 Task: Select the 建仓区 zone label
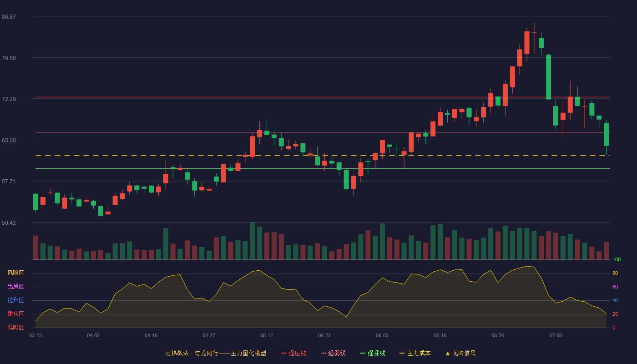pyautogui.click(x=15, y=314)
